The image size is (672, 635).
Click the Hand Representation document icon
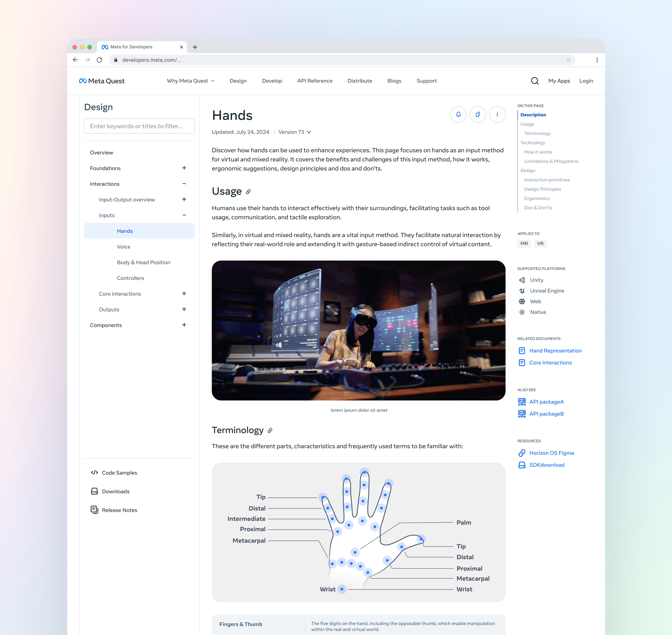[522, 351]
